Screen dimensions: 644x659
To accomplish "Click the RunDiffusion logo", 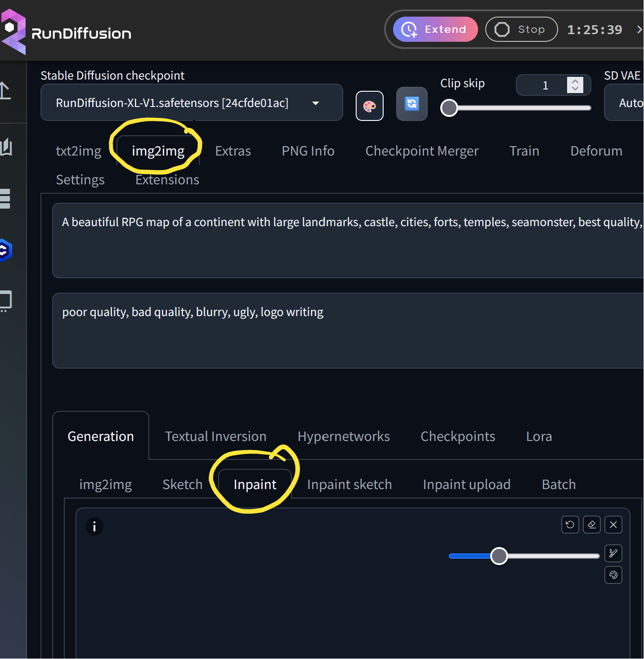I will coord(66,32).
